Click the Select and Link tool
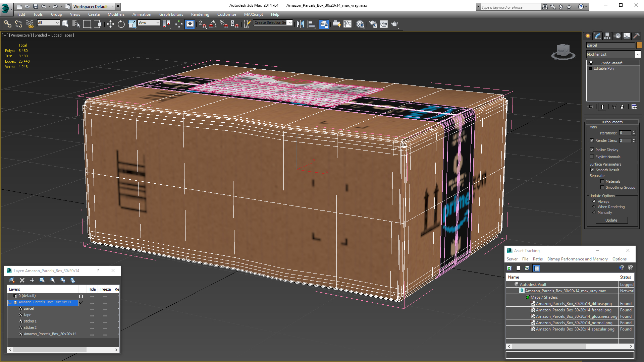644x362 pixels. click(x=8, y=24)
